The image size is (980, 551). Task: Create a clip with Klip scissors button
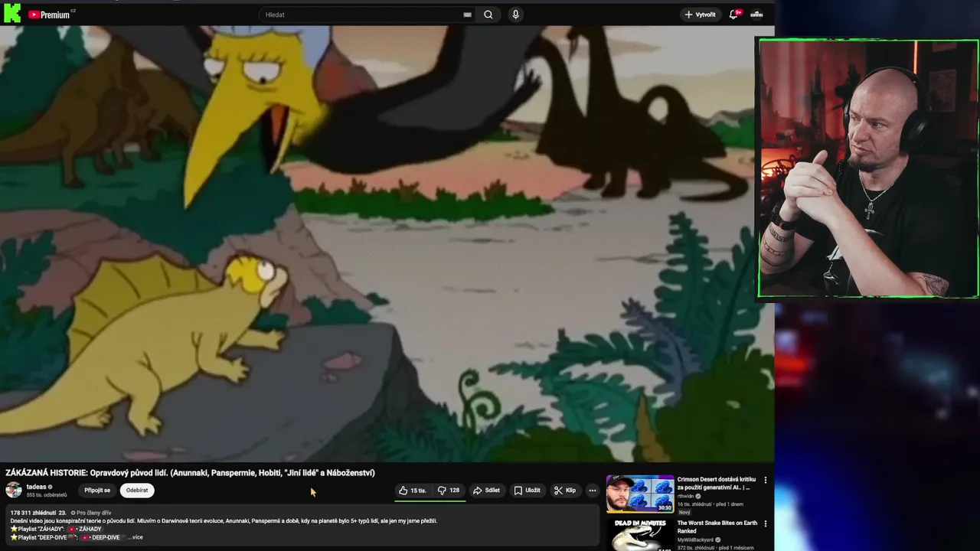point(565,491)
